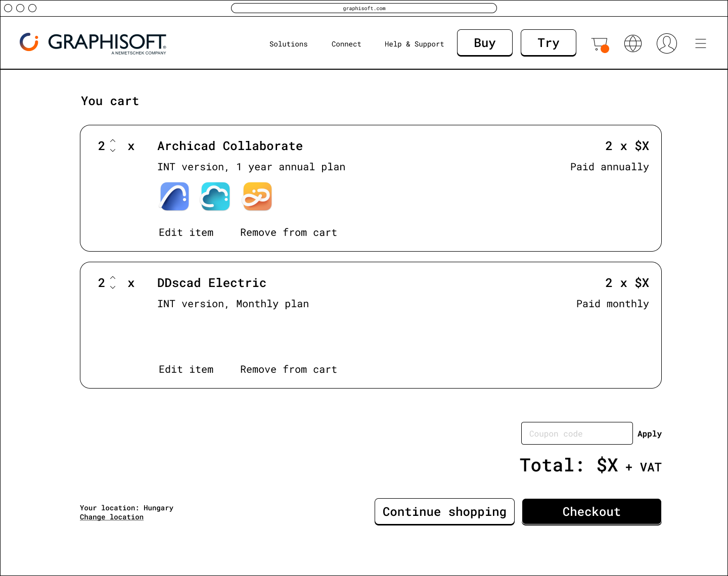
Task: Open the Solutions menu
Action: click(x=288, y=44)
